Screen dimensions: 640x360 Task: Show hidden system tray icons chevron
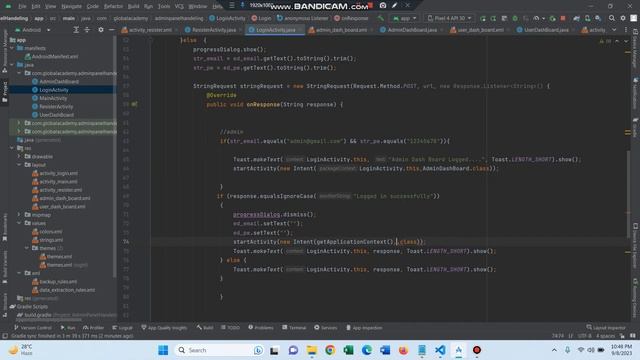[554, 350]
